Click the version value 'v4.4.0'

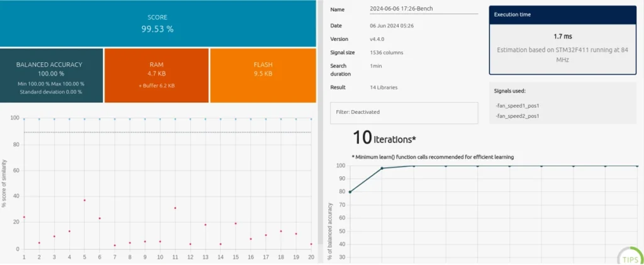(x=377, y=39)
